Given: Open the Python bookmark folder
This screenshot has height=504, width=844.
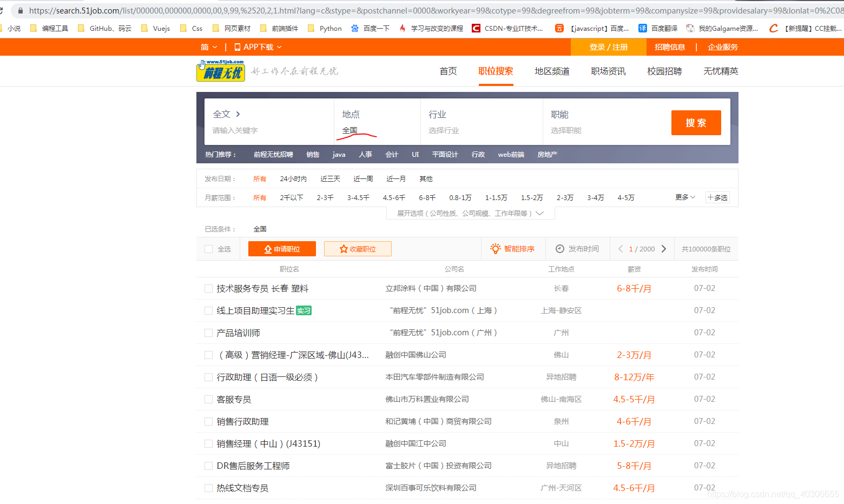Looking at the screenshot, I should 325,28.
